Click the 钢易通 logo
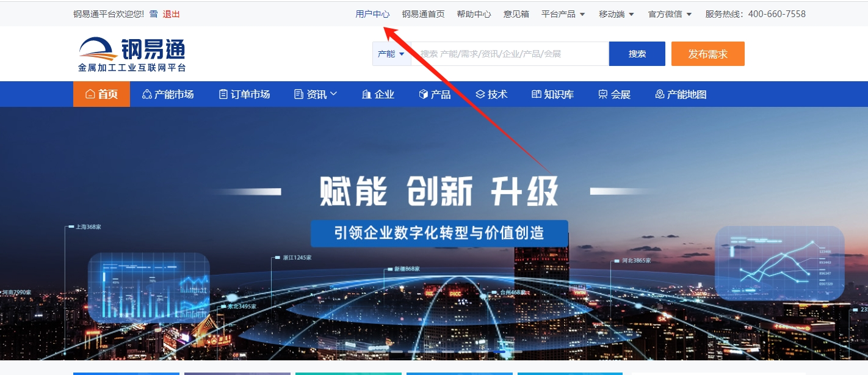The height and width of the screenshot is (375, 868). point(131,55)
